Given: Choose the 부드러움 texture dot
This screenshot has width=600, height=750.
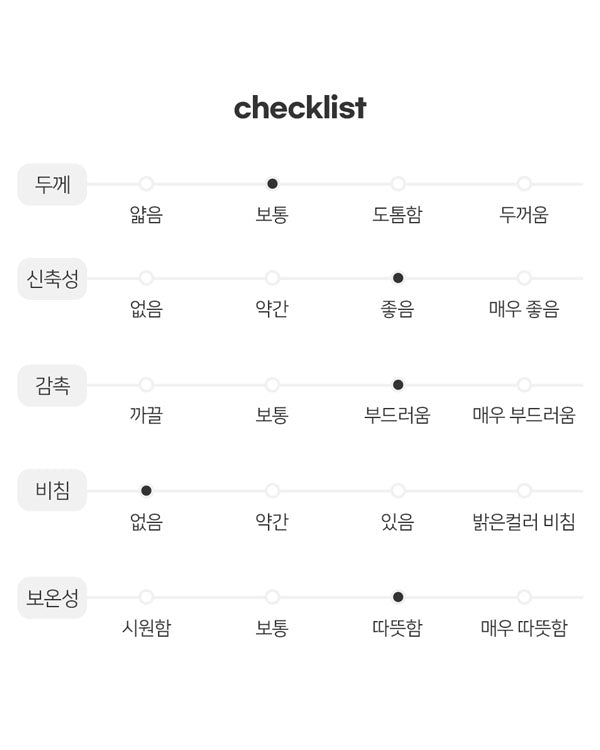Looking at the screenshot, I should pyautogui.click(x=398, y=385).
